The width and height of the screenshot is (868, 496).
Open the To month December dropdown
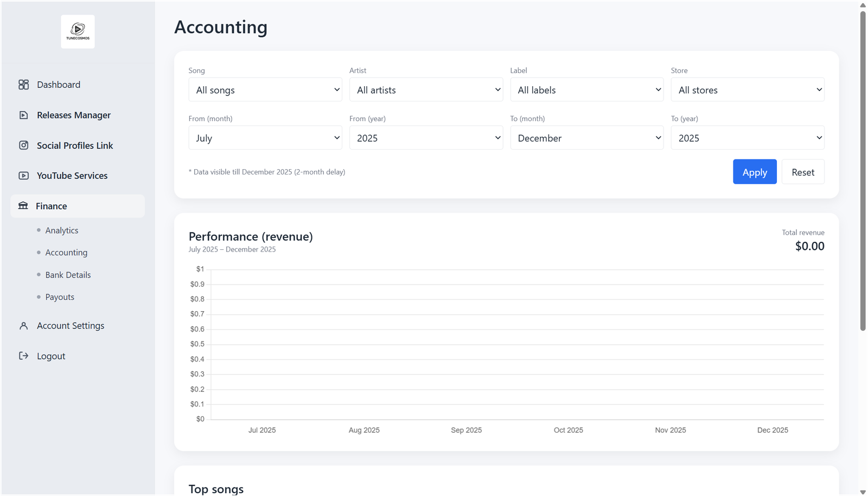click(586, 138)
